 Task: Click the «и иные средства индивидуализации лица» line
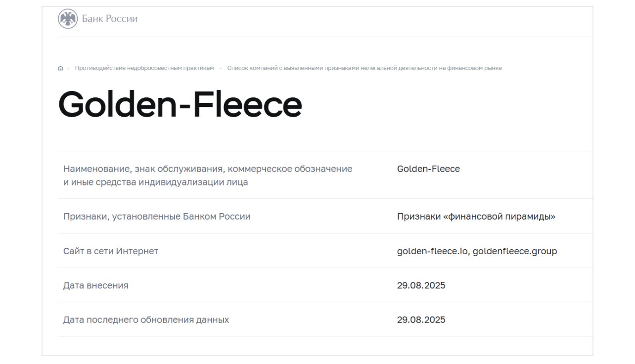(155, 182)
